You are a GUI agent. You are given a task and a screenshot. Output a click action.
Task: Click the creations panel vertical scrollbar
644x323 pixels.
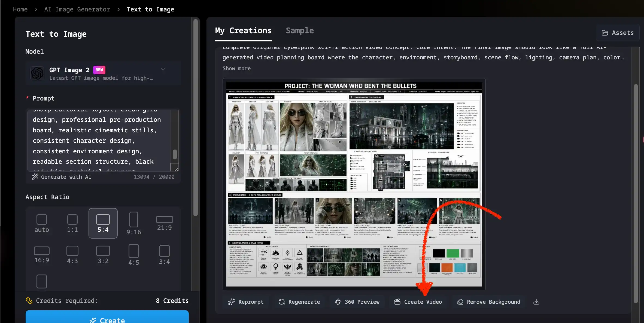point(636,193)
